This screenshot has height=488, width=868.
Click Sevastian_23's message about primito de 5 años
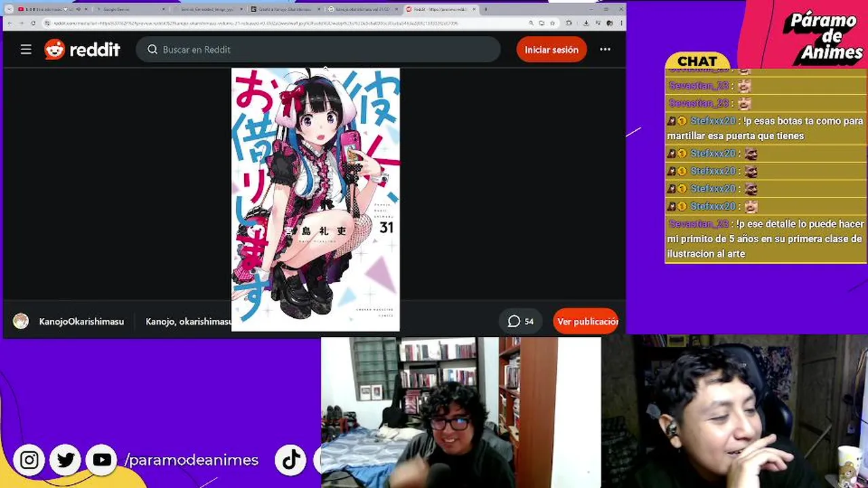(x=766, y=239)
